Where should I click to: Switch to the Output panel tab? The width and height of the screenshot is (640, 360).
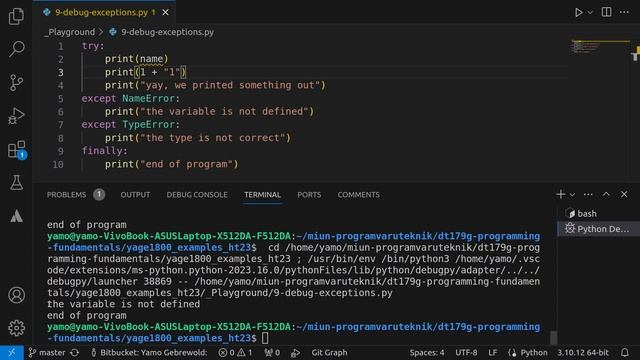pos(135,195)
